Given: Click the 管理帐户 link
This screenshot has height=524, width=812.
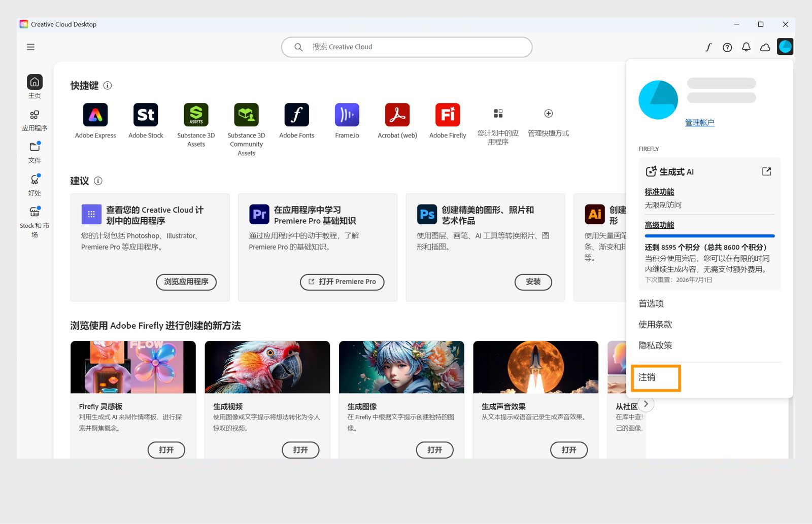Looking at the screenshot, I should (x=699, y=122).
